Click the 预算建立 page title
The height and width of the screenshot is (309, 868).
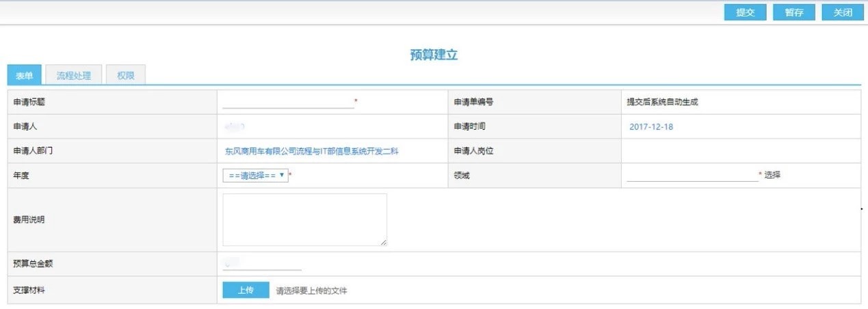434,55
